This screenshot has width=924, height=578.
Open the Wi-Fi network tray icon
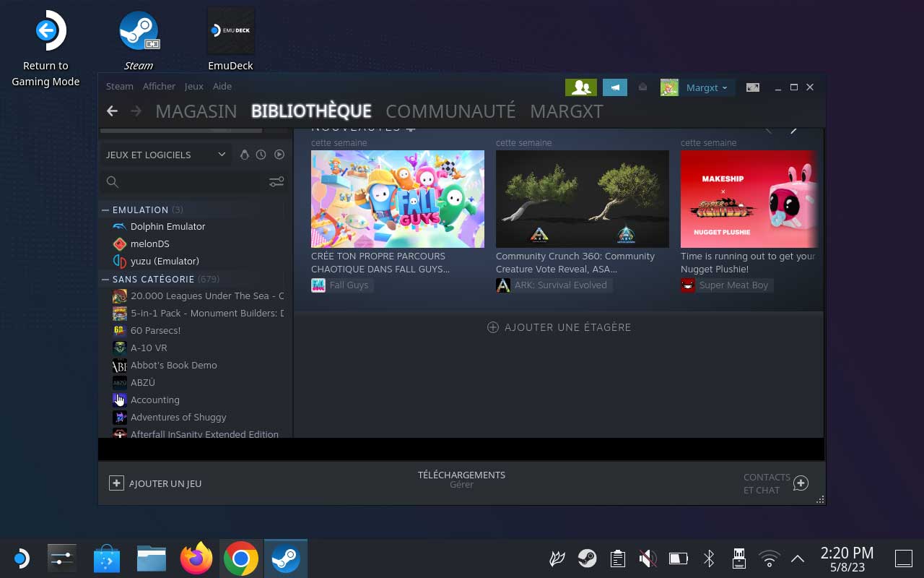pos(770,558)
